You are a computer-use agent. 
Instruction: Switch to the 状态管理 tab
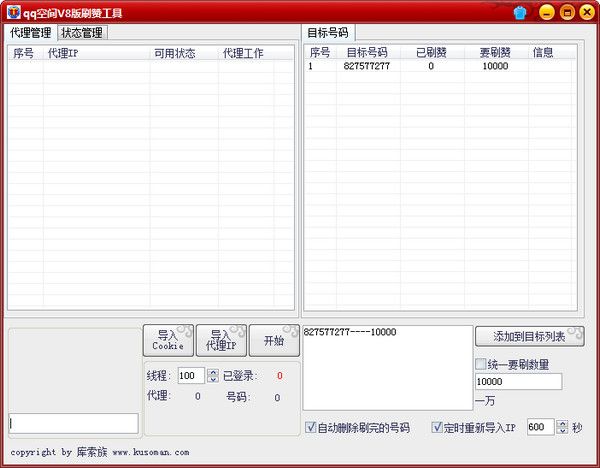pyautogui.click(x=82, y=33)
